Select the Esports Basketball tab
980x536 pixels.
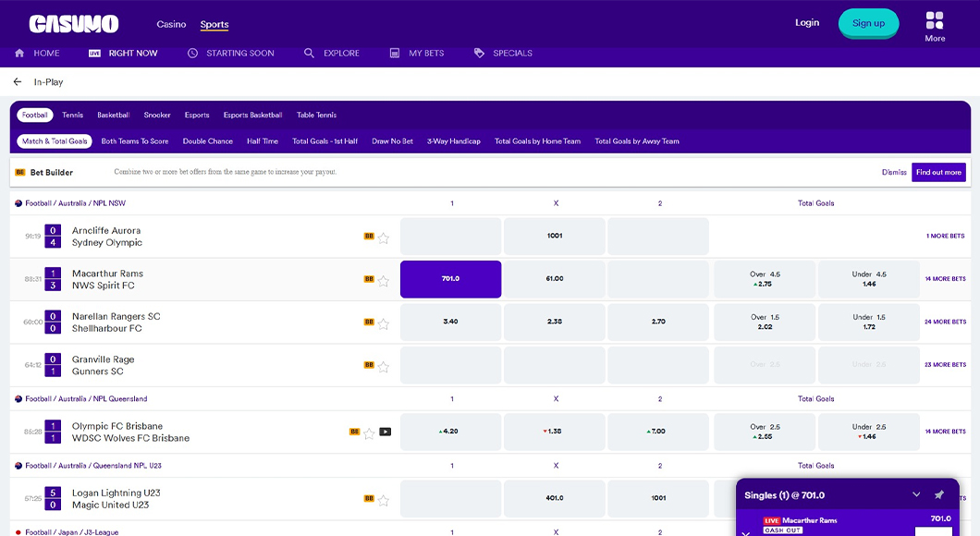click(x=252, y=115)
